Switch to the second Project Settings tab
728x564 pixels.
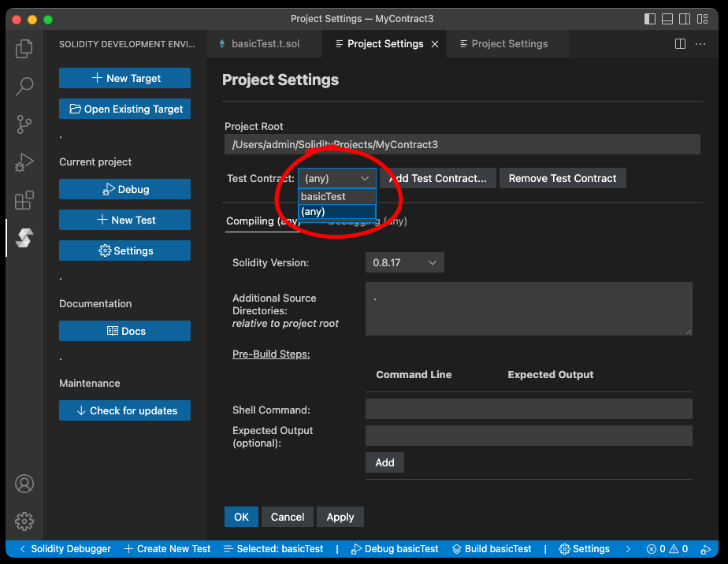(508, 44)
